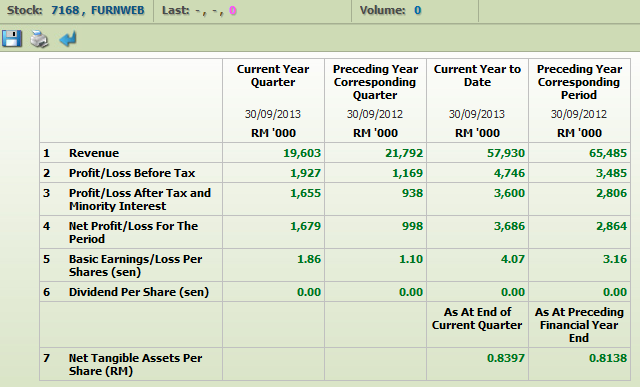The width and height of the screenshot is (640, 387).
Task: Click the net profit value 2,864
Action: [x=611, y=226]
